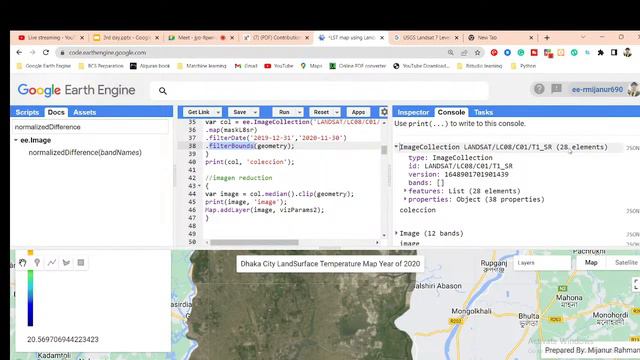640x360 pixels.
Task: Open the YouTube bookmark
Action: click(x=279, y=66)
